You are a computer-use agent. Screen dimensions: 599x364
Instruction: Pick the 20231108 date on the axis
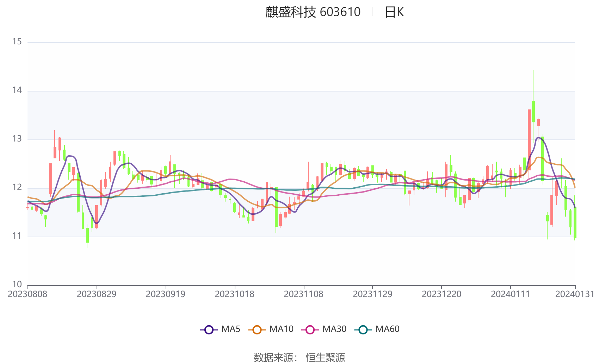click(304, 294)
